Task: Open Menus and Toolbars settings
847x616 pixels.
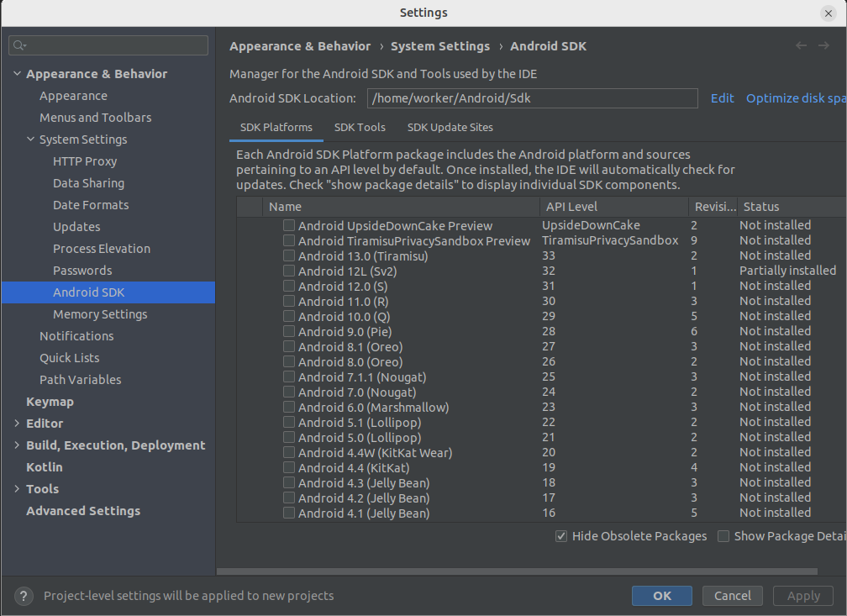Action: (96, 118)
